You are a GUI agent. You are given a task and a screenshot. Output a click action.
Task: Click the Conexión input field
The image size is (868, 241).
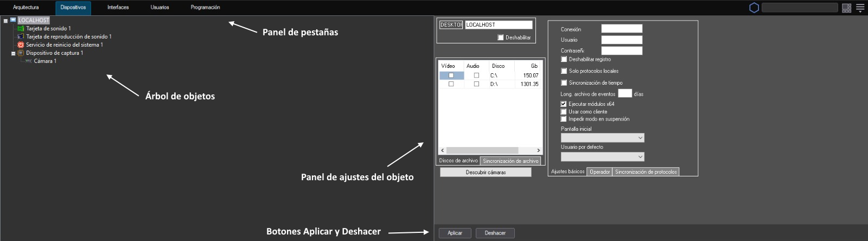[x=622, y=29]
